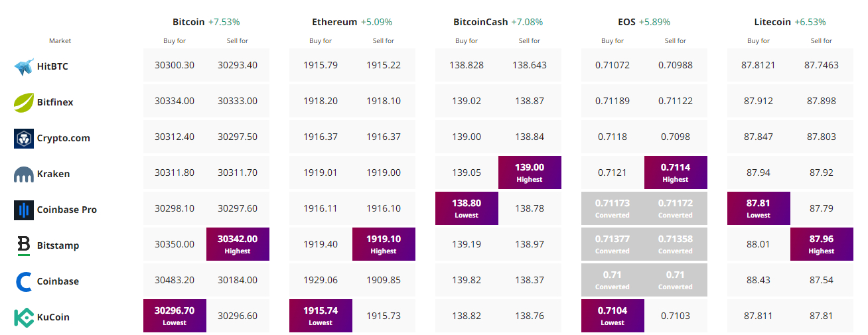Click the Bitstamp B logo icon

(x=24, y=245)
